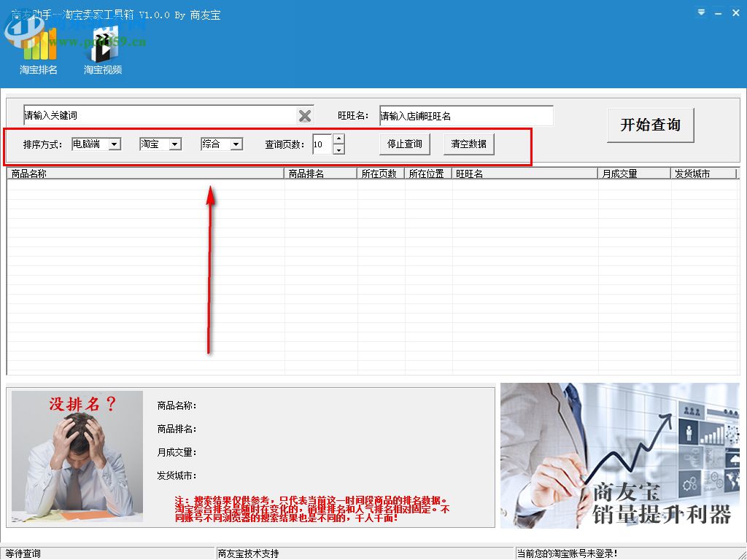This screenshot has width=747, height=560.
Task: Click the 开始查询 button
Action: (649, 125)
